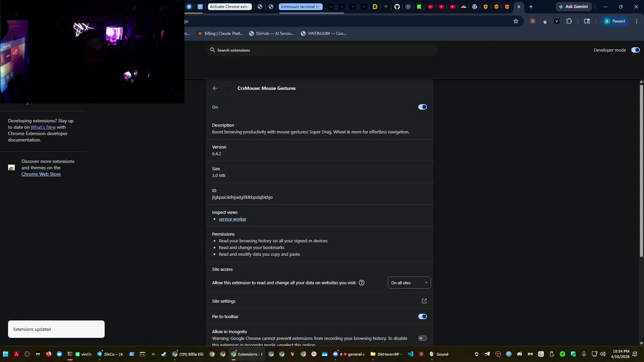Open DirHub AI Sessions bookmark
Screen dimensions: 644x362
[271, 33]
